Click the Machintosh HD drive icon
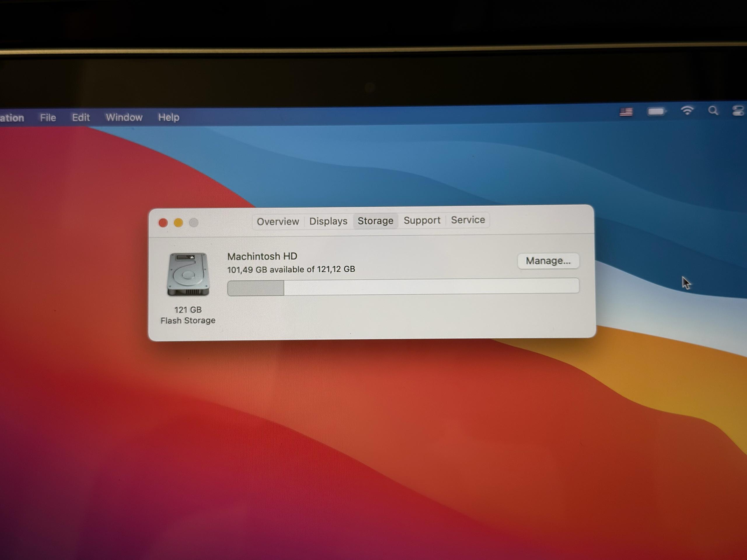The height and width of the screenshot is (560, 747). (x=188, y=274)
